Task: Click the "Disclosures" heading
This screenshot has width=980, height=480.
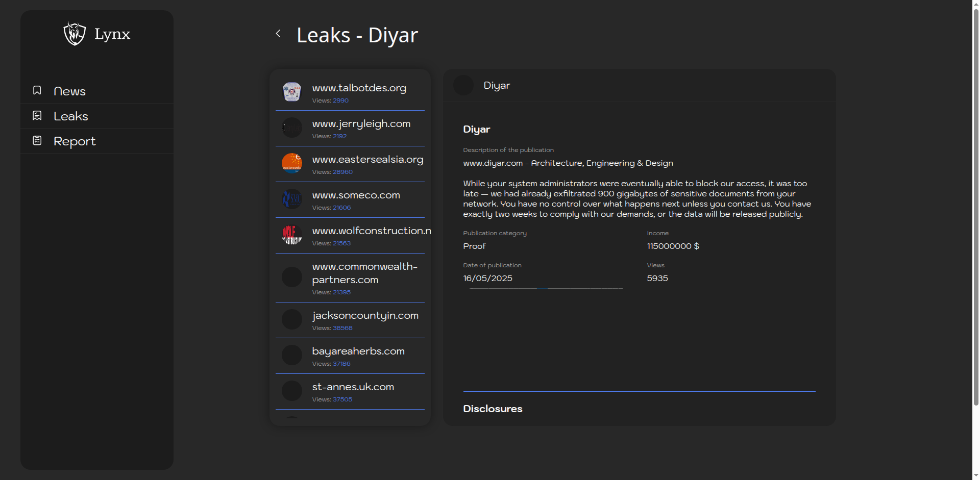Action: (x=493, y=409)
